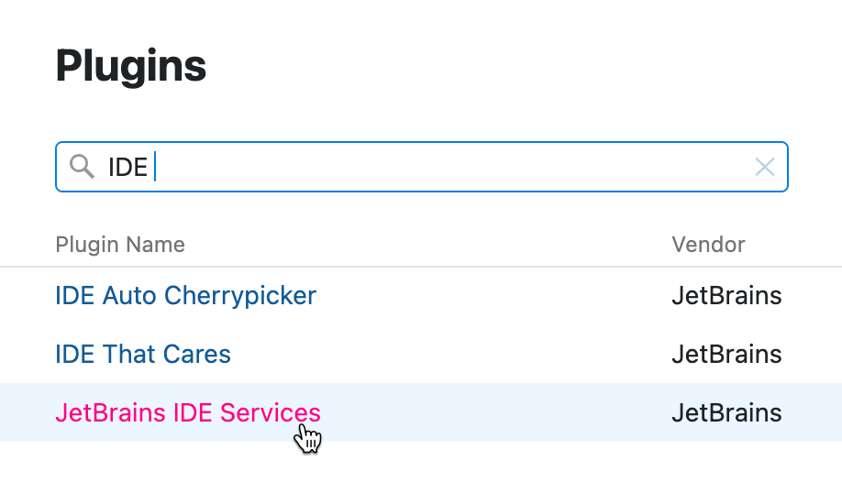Click empty space in the table header row
The image size is (842, 504).
[422, 245]
